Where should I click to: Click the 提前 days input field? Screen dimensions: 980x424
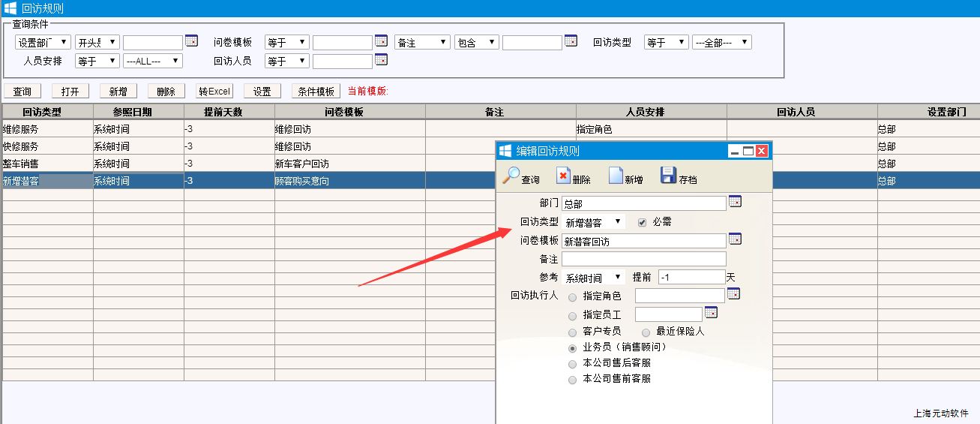691,278
